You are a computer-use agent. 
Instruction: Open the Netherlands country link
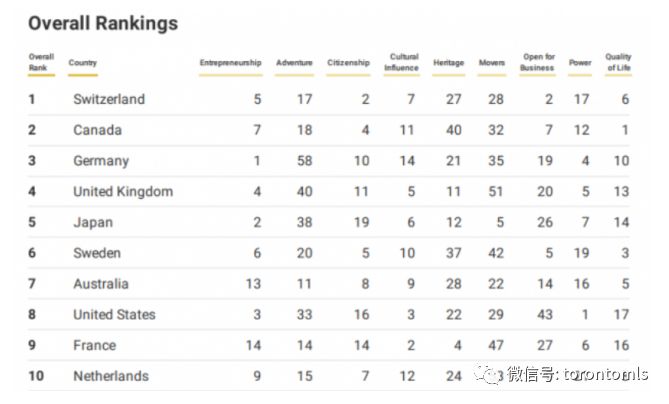pos(111,376)
